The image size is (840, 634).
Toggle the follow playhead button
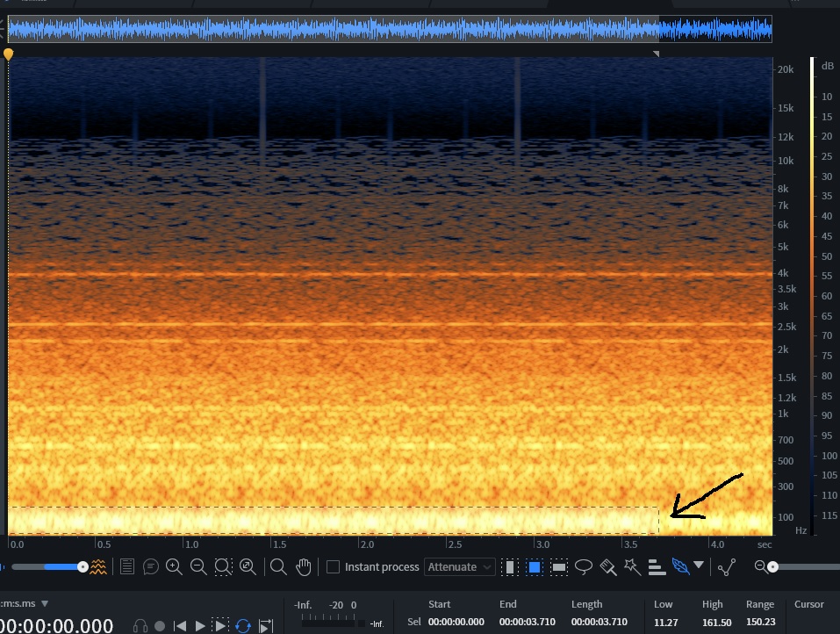pos(266,625)
